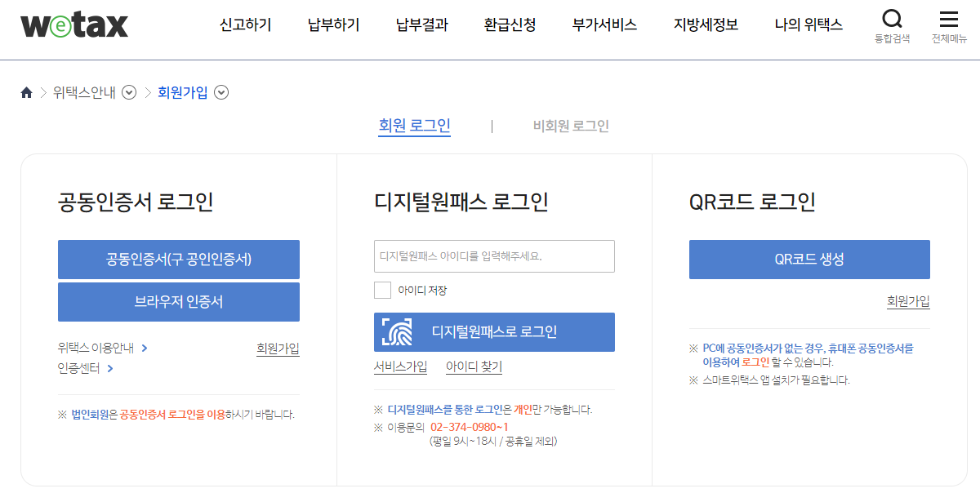Screen dimensions: 980x493
Task: Click the arrow beside 인증센터
Action: (110, 368)
